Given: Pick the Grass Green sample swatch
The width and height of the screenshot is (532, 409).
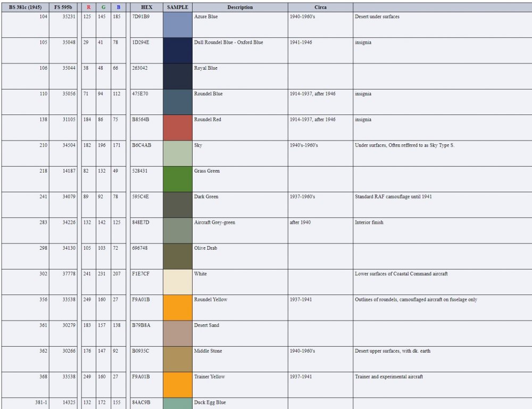Looking at the screenshot, I should 177,179.
